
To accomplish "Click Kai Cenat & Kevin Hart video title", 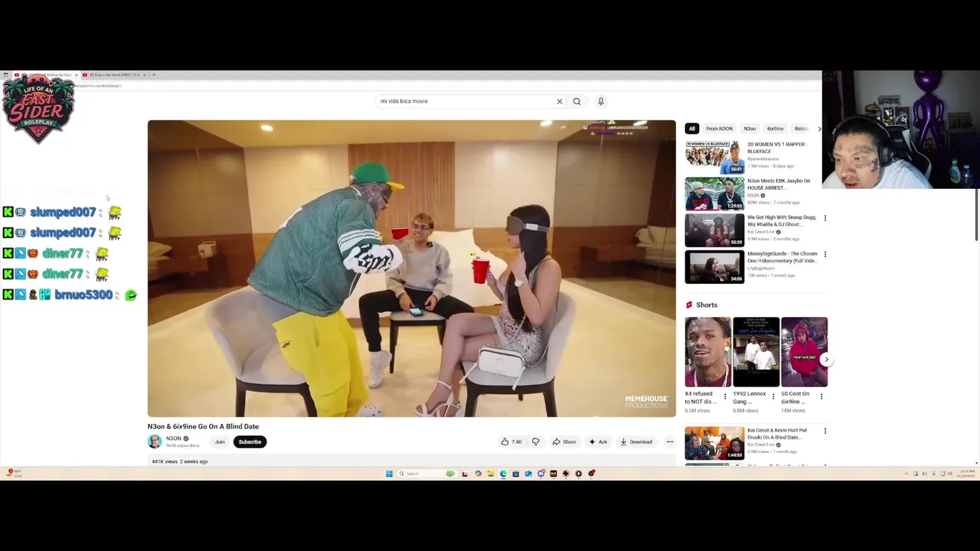I will pyautogui.click(x=777, y=434).
